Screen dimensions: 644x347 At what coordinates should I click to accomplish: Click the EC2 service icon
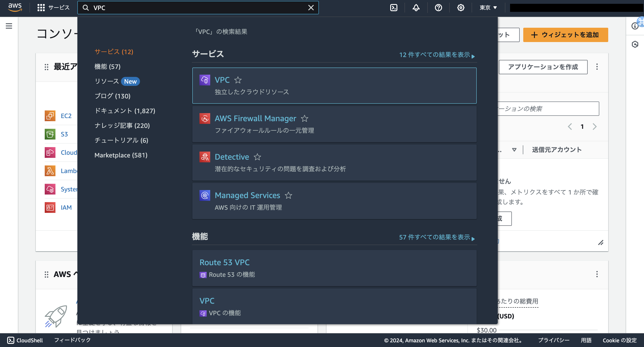point(50,116)
